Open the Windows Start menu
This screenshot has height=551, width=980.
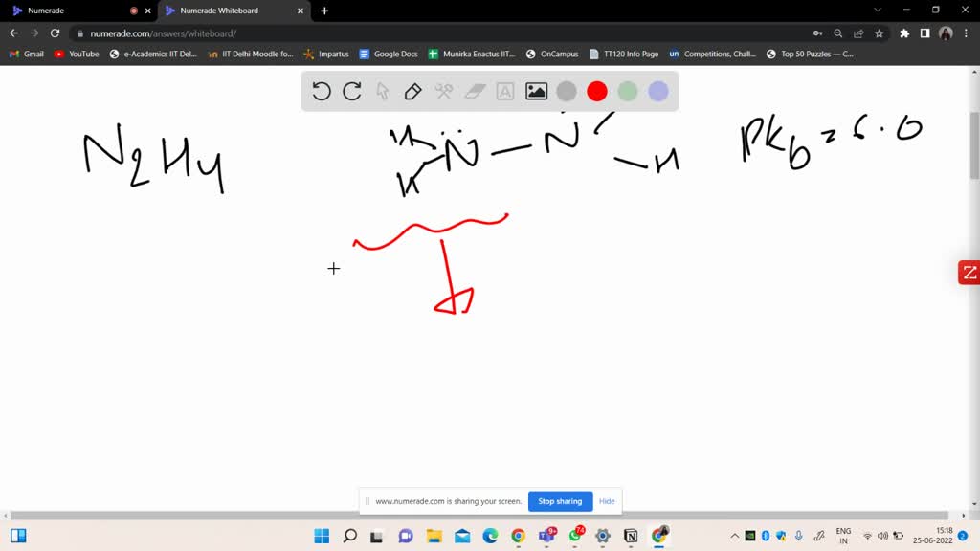click(322, 536)
